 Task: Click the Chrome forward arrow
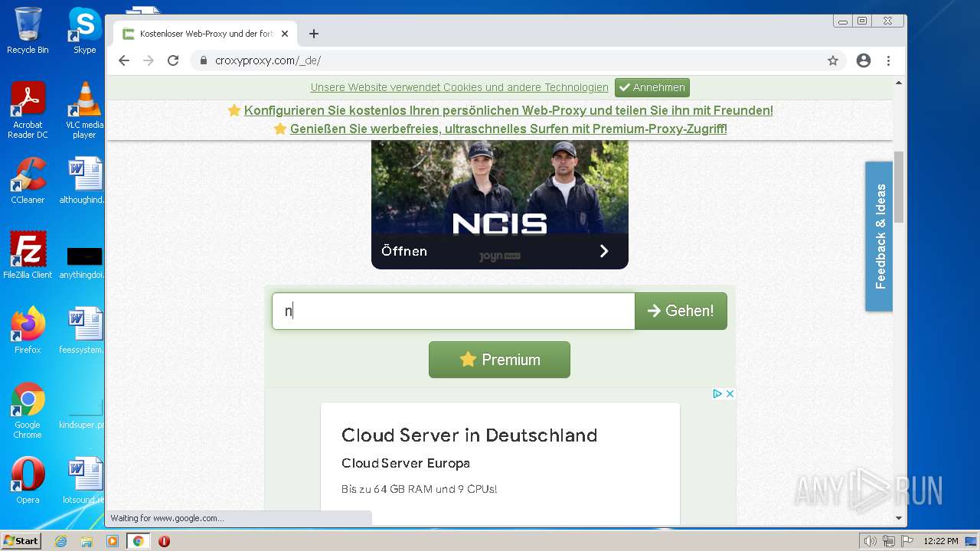tap(149, 60)
